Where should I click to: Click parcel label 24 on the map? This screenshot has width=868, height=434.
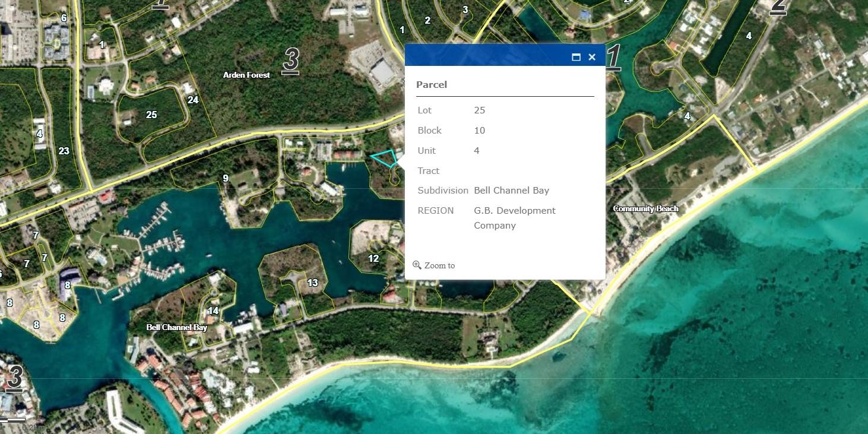193,100
